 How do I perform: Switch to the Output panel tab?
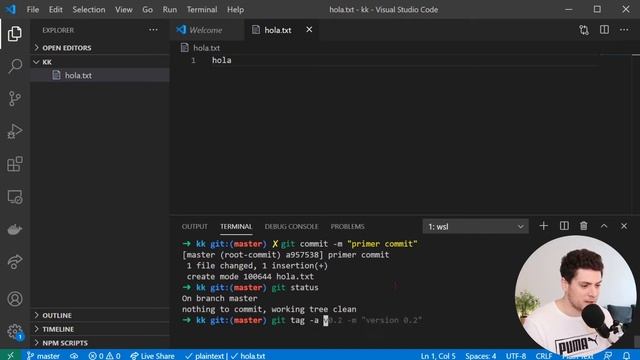pos(195,227)
